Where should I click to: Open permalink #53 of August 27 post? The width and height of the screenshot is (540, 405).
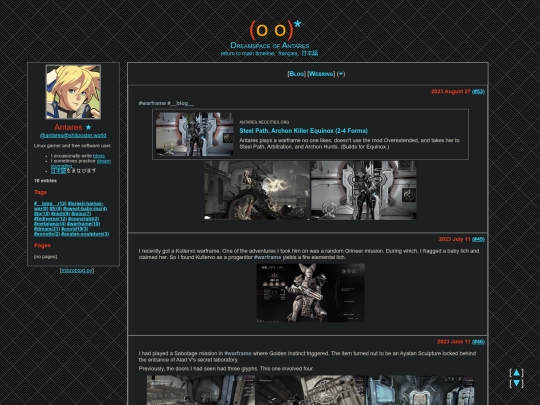[478, 92]
